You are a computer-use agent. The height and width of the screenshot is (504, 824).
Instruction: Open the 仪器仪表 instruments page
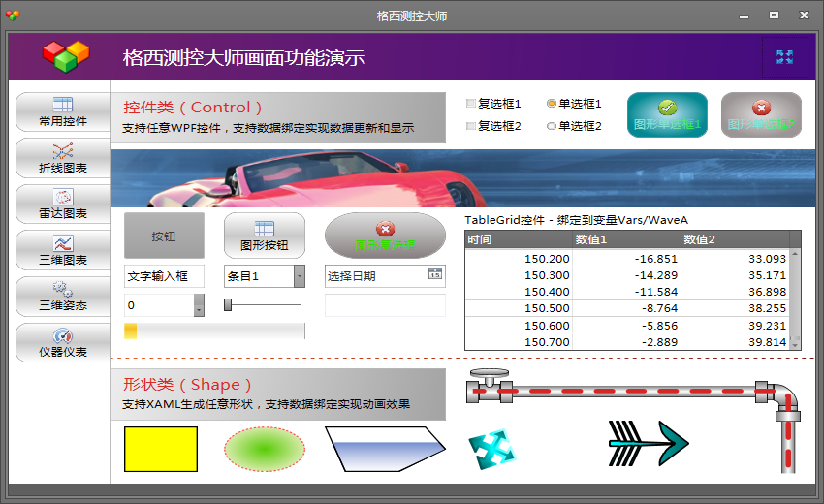[63, 342]
